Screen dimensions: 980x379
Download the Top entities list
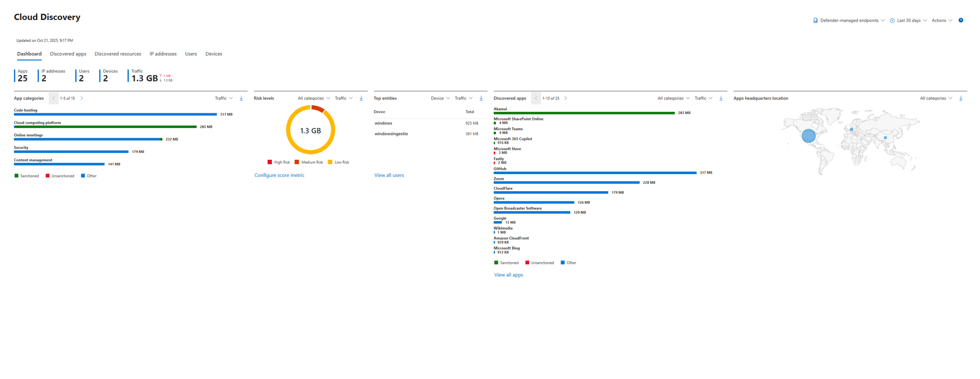tap(481, 99)
